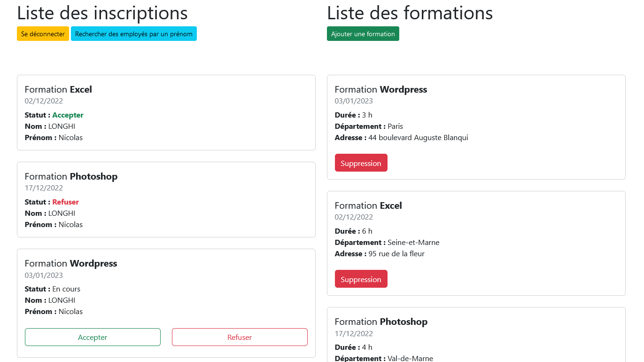Screen dimensions: 644x362
Task: Select the Formation Wordpress title in inscriptions list
Action: click(71, 263)
